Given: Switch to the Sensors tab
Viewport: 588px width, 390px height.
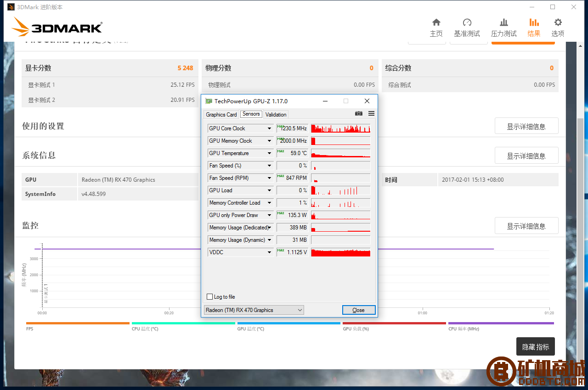Looking at the screenshot, I should (x=251, y=114).
